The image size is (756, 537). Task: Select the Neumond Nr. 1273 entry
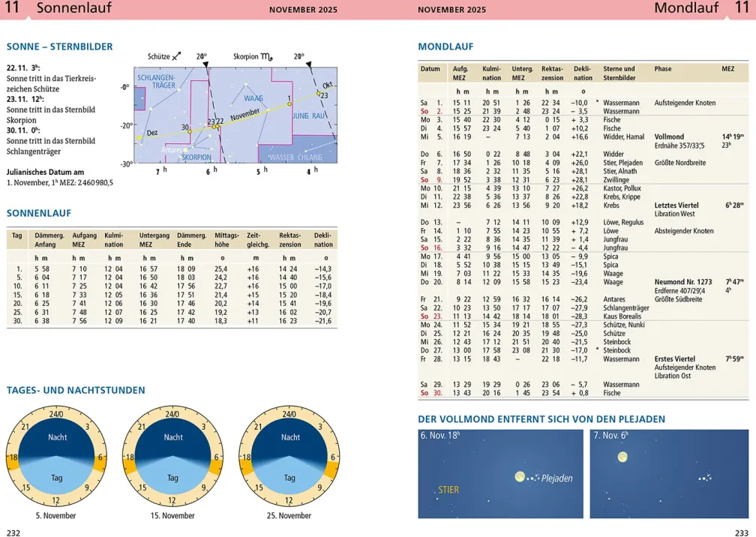[x=682, y=282]
